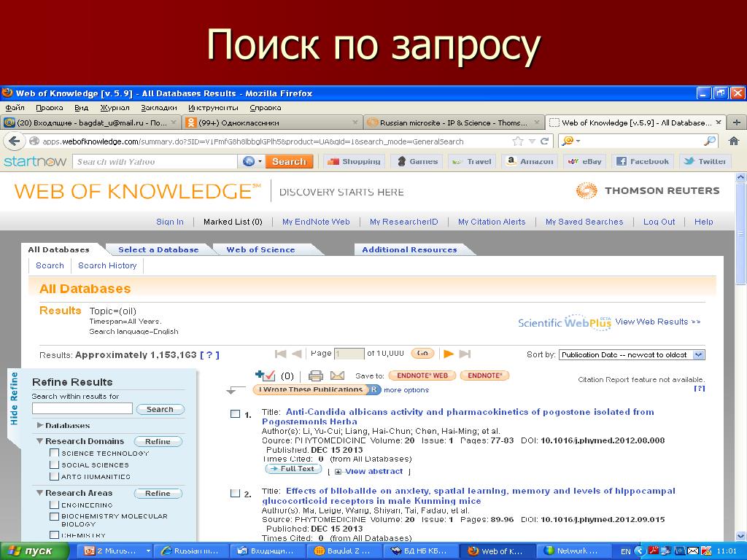The width and height of the screenshot is (747, 560).
Task: Reload the page with the refresh icon
Action: (x=544, y=141)
